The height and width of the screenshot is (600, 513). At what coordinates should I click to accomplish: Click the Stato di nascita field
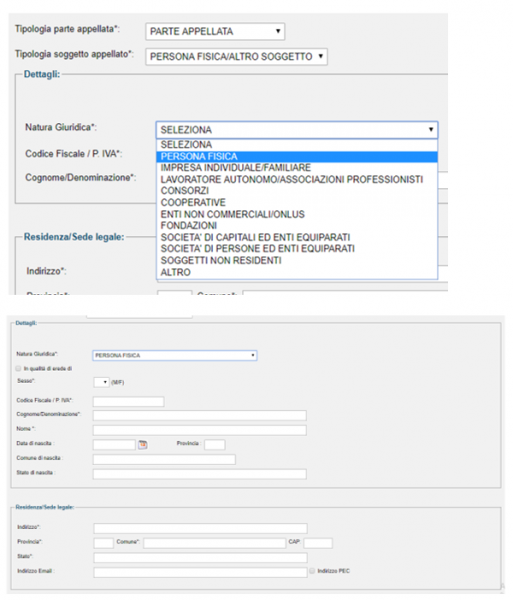click(x=200, y=474)
